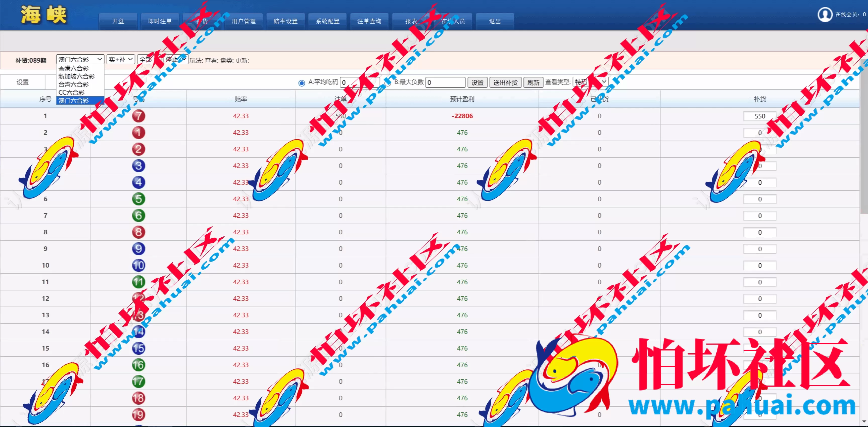Click the 最大负数 input field
Viewport: 868px width, 427px height.
tap(446, 83)
